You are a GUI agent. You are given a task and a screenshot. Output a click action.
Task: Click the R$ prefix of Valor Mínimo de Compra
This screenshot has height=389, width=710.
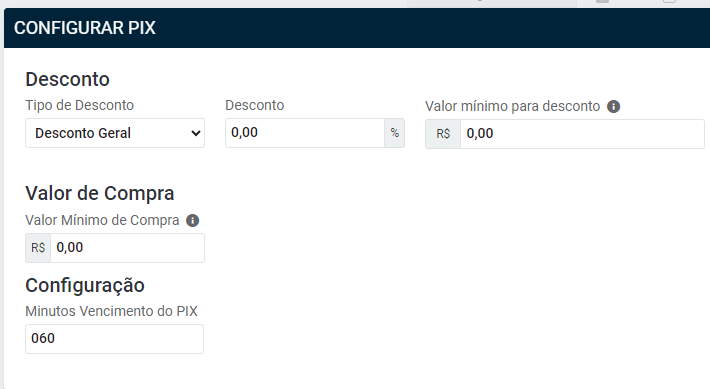tap(38, 248)
